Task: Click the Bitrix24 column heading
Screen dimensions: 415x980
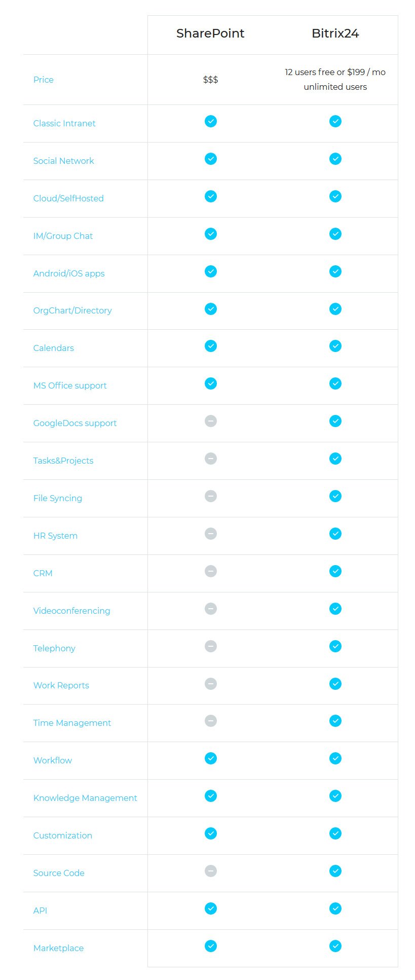Action: pos(335,33)
